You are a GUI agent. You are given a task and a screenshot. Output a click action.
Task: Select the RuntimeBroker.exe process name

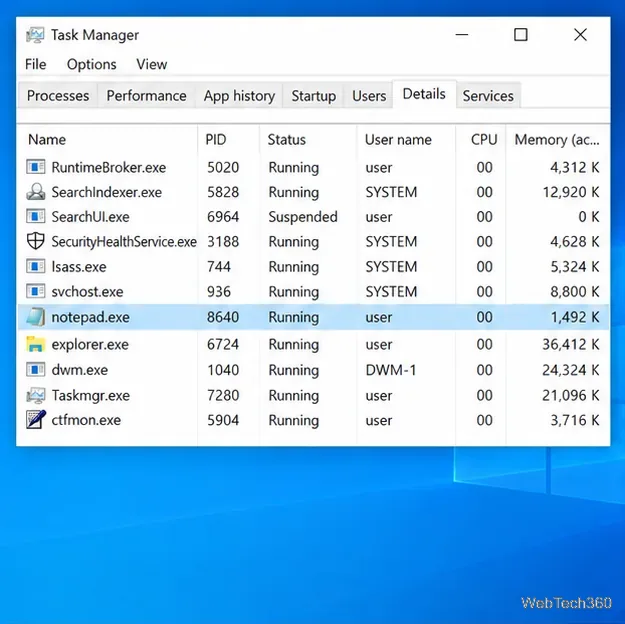(108, 167)
